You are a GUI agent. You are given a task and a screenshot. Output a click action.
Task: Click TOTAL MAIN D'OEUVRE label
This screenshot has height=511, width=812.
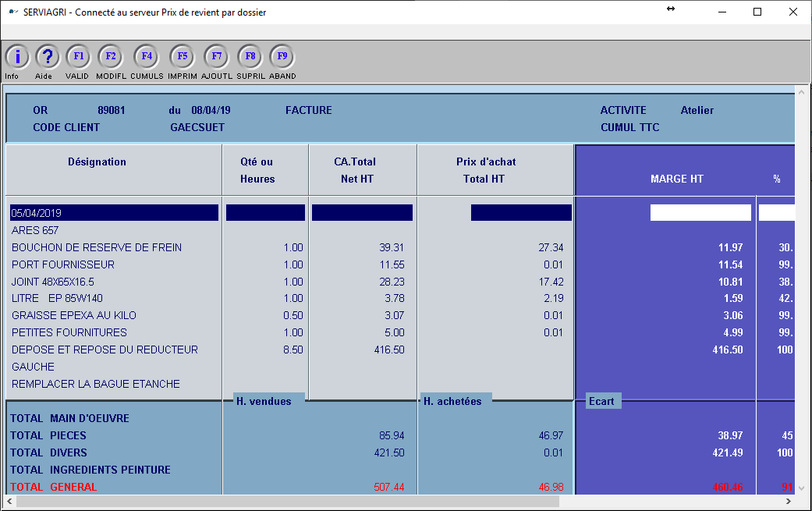[69, 418]
